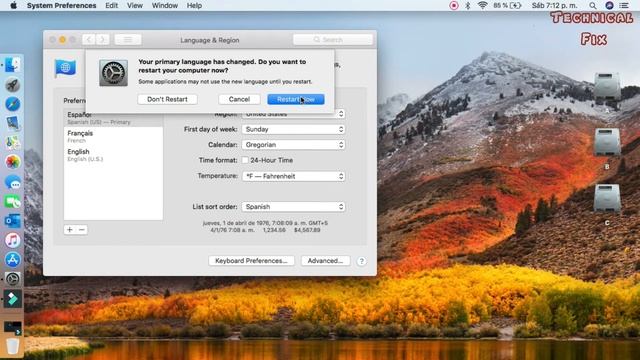The image size is (640, 360).
Task: Open the Trash in Dock
Action: [x=13, y=346]
